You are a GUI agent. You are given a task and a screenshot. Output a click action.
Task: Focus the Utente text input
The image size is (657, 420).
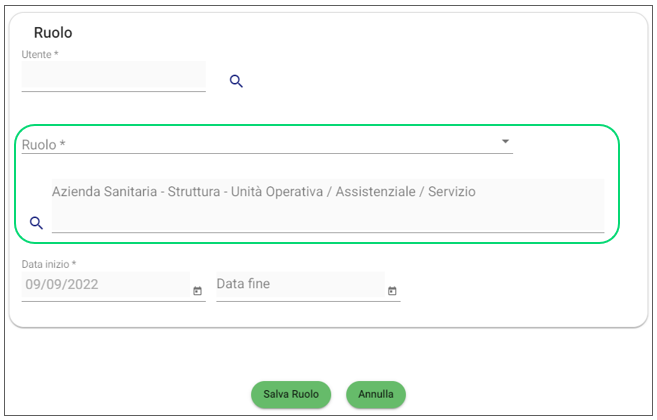tap(113, 76)
